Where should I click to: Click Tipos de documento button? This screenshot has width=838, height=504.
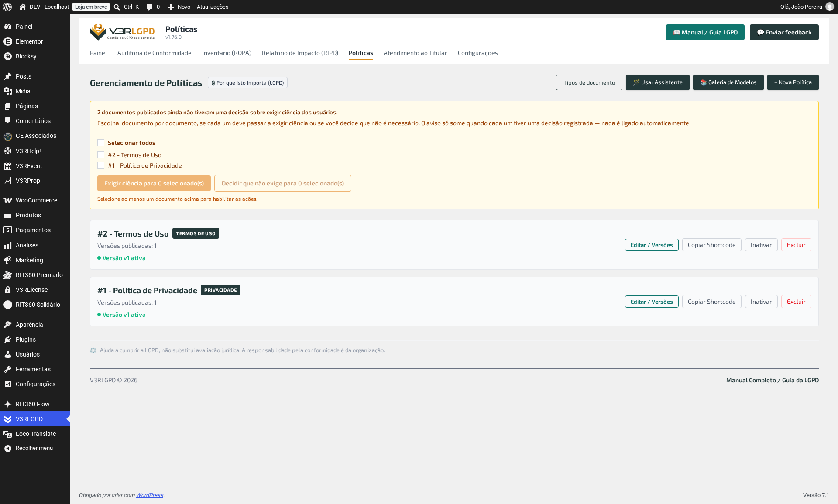[589, 82]
